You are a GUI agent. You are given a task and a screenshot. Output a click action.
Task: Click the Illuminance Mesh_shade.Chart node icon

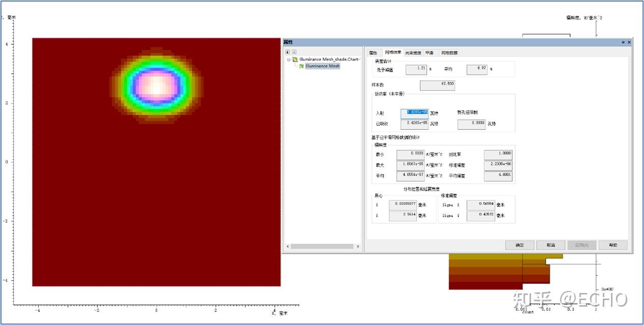click(295, 60)
